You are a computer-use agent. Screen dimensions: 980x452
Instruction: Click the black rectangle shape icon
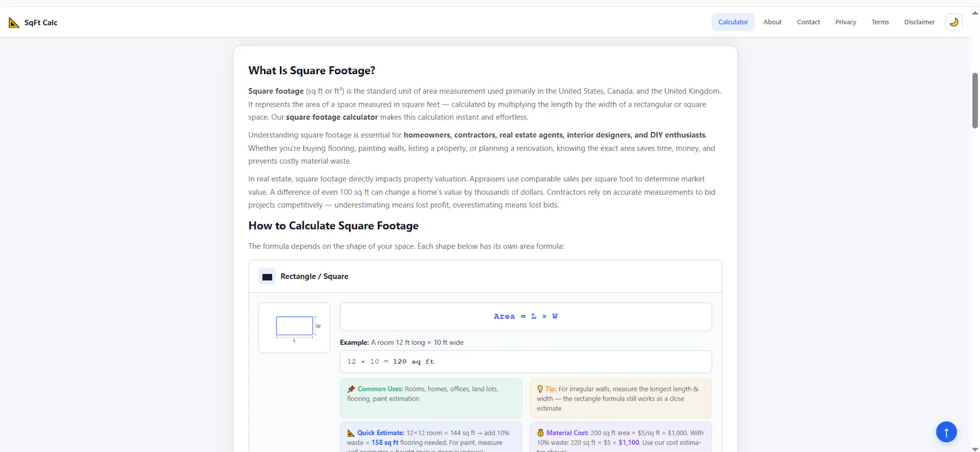point(267,277)
